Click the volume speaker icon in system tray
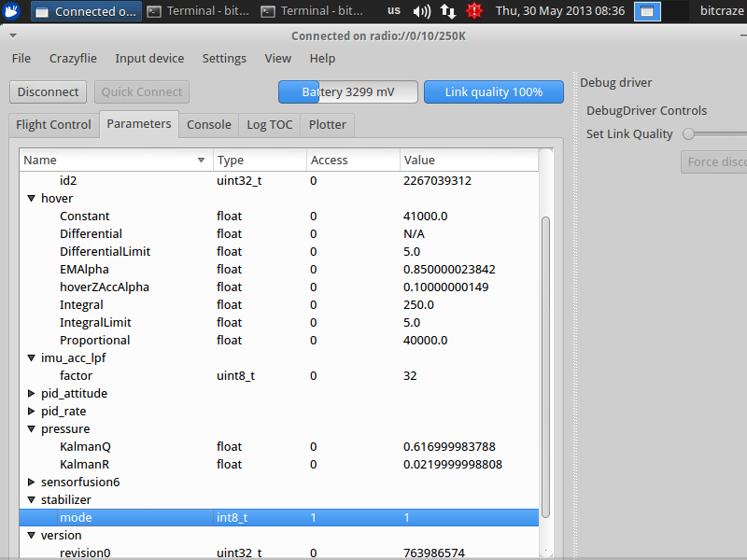 (x=422, y=11)
